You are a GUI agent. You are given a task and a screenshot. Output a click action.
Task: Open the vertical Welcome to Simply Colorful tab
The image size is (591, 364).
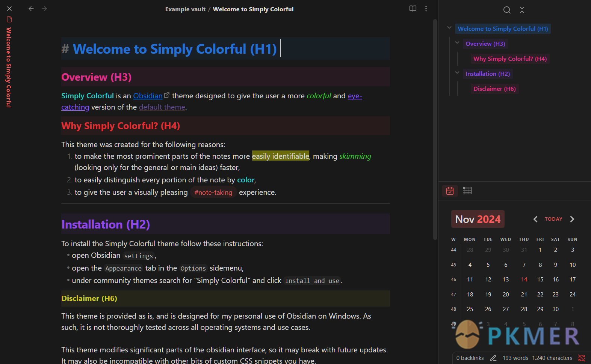pyautogui.click(x=9, y=68)
